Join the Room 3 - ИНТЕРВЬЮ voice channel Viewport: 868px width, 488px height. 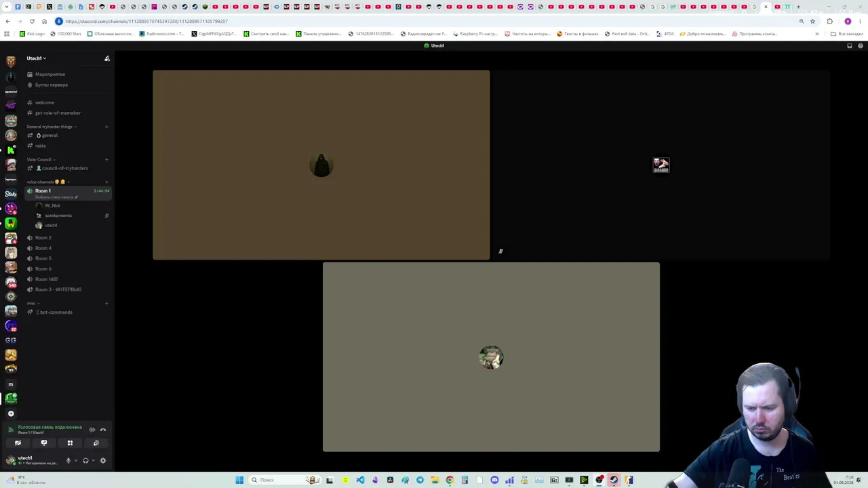point(58,289)
